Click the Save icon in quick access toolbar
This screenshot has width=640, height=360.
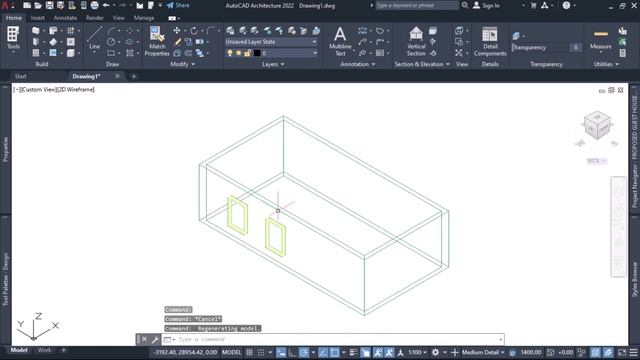point(49,5)
